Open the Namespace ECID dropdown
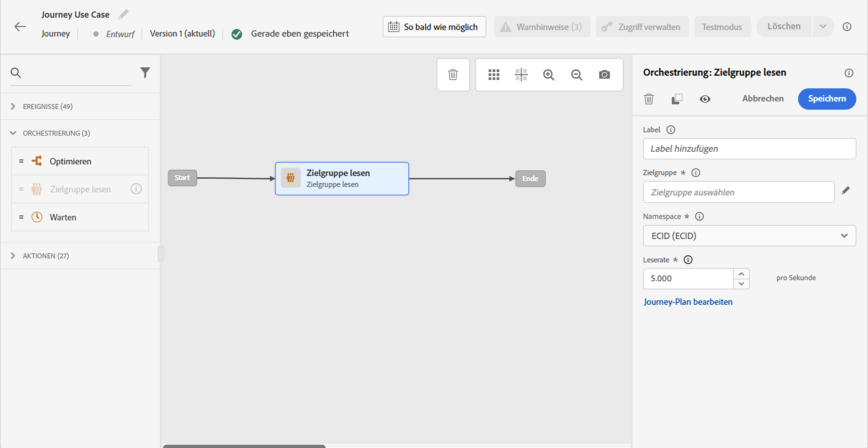This screenshot has width=868, height=448. coord(749,236)
